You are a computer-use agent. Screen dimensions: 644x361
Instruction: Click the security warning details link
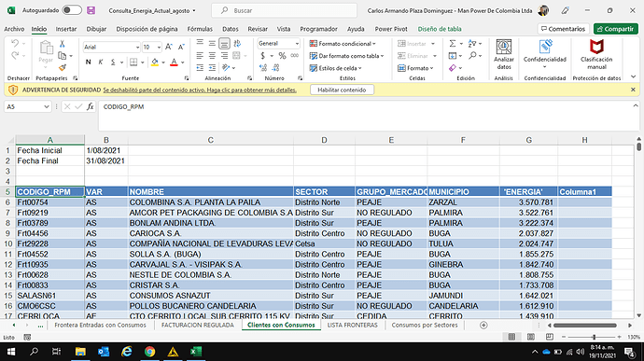point(200,90)
